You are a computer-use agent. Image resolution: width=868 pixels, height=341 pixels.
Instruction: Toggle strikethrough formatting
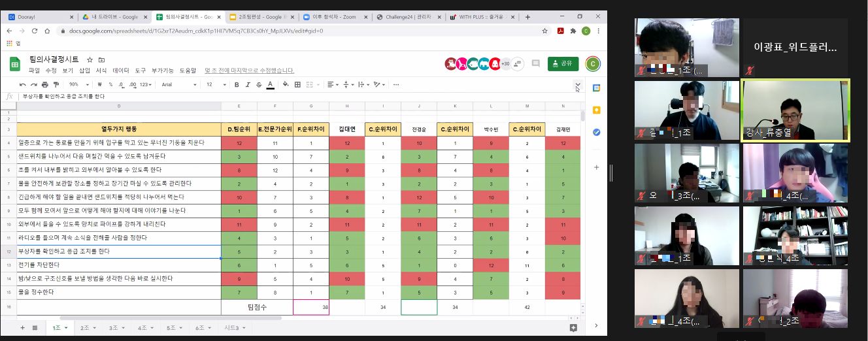(259, 84)
